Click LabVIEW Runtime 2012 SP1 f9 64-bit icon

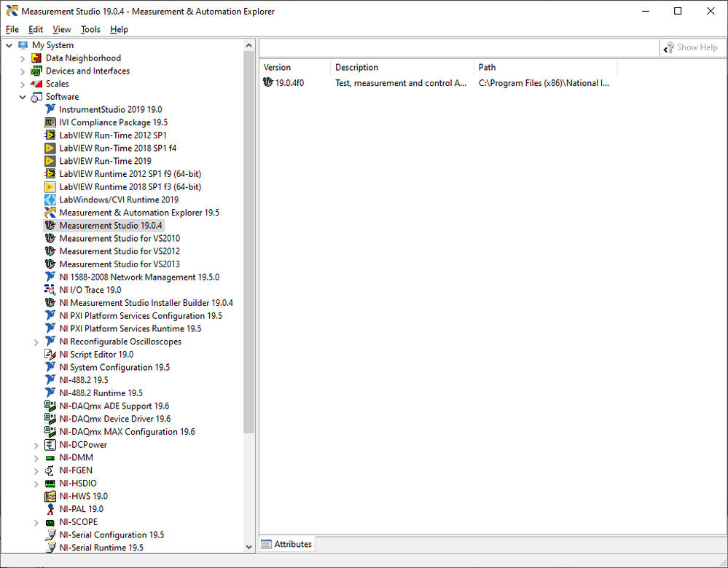click(50, 174)
